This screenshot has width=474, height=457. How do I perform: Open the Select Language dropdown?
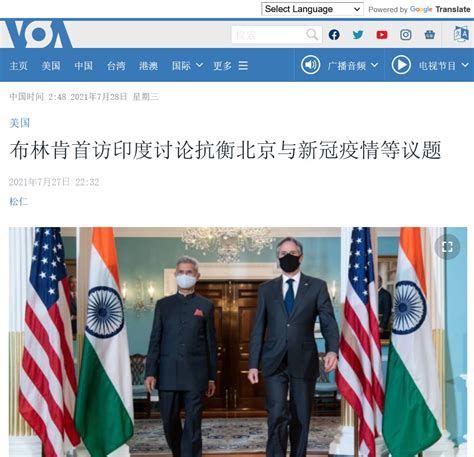312,9
